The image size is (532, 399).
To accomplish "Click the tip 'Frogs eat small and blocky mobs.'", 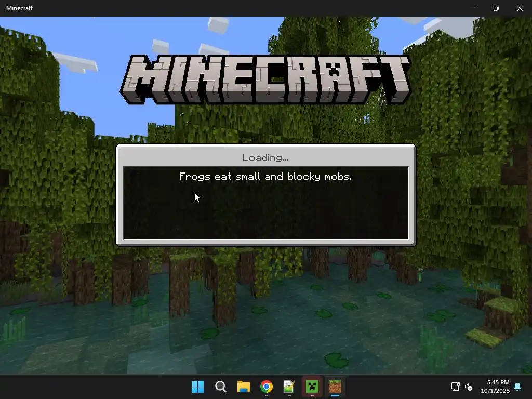I will 265,177.
